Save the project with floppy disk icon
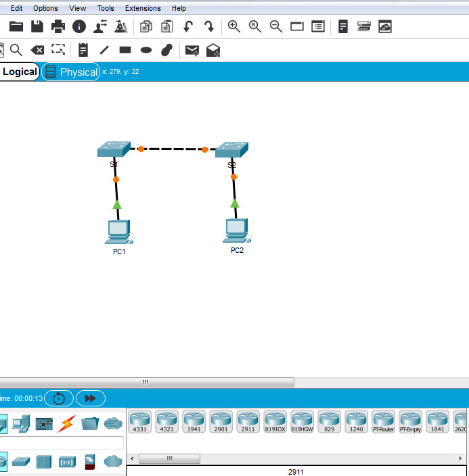Viewport: 469px width, 476px height. coord(37,26)
